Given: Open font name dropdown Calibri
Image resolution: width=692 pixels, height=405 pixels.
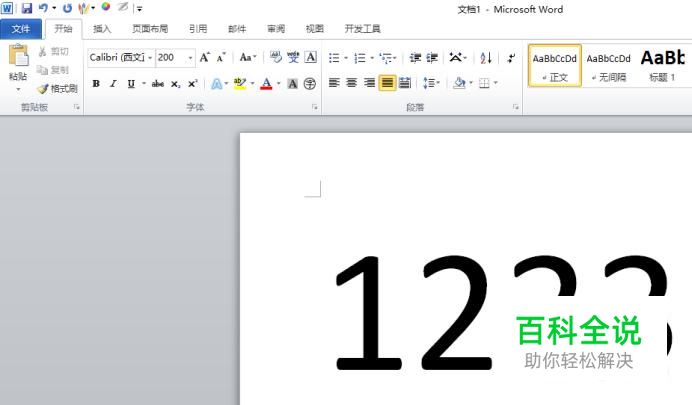Looking at the screenshot, I should click(x=150, y=58).
